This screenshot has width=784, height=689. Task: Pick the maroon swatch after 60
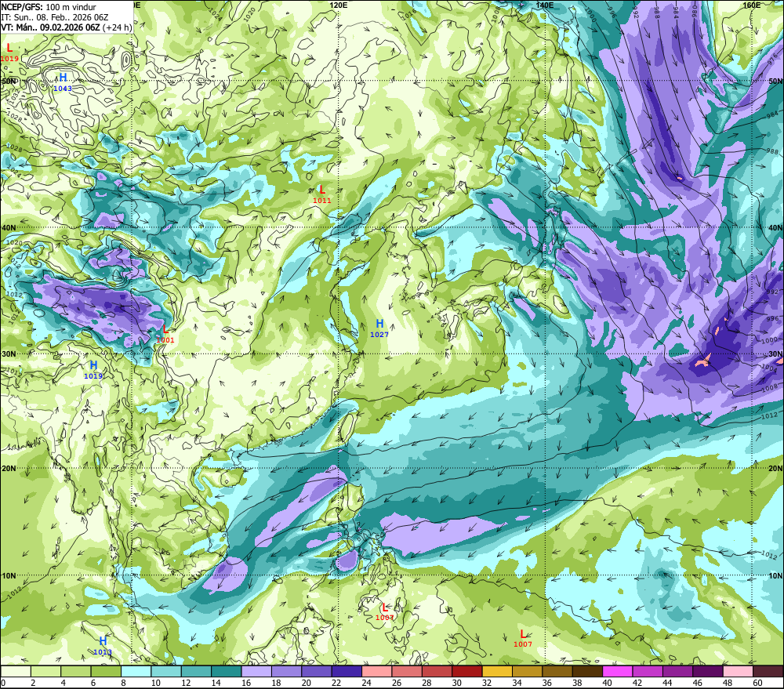pos(768,671)
